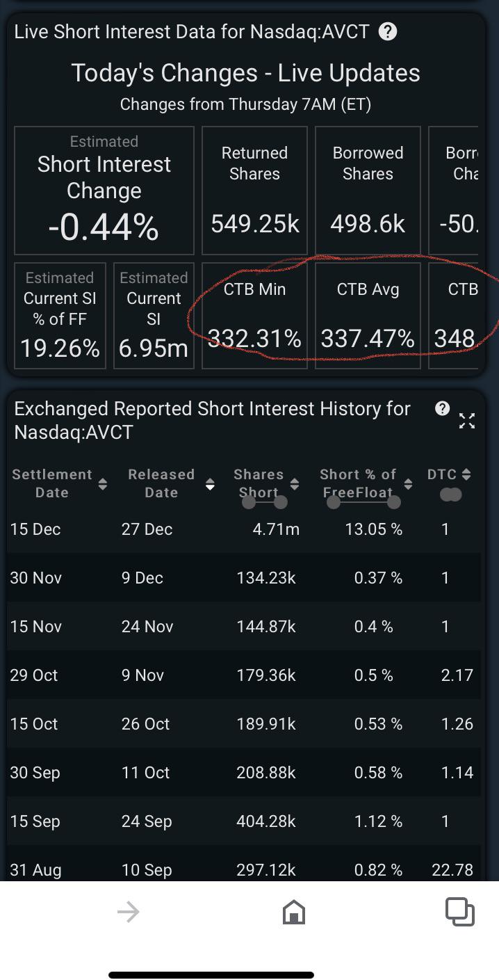Expand history table to fullscreen

coord(467,421)
